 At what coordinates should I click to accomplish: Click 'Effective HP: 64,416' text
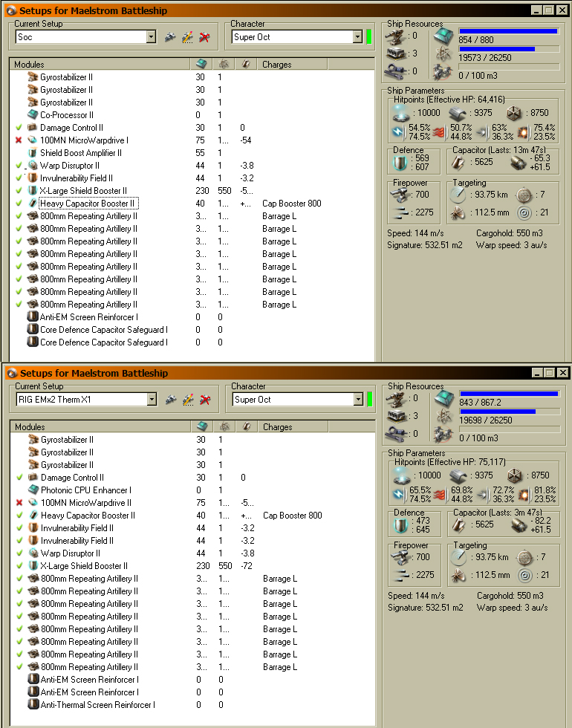coord(467,100)
